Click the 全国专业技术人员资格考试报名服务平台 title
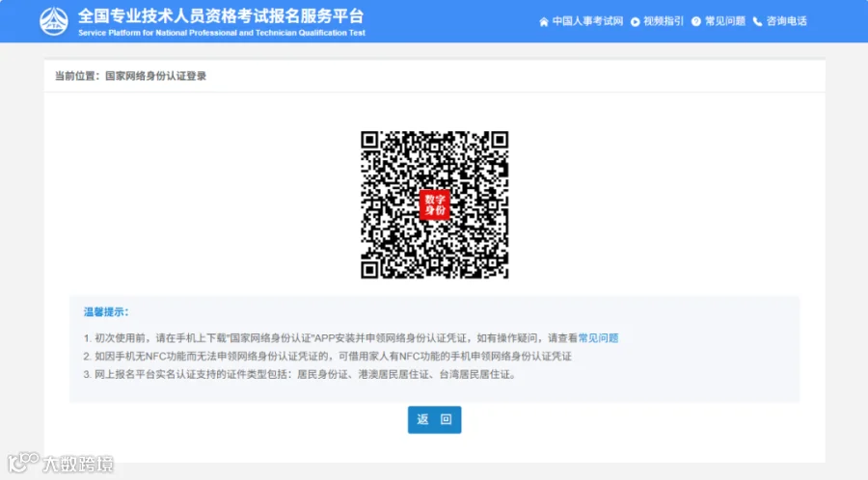This screenshot has height=480, width=868. coord(221,15)
